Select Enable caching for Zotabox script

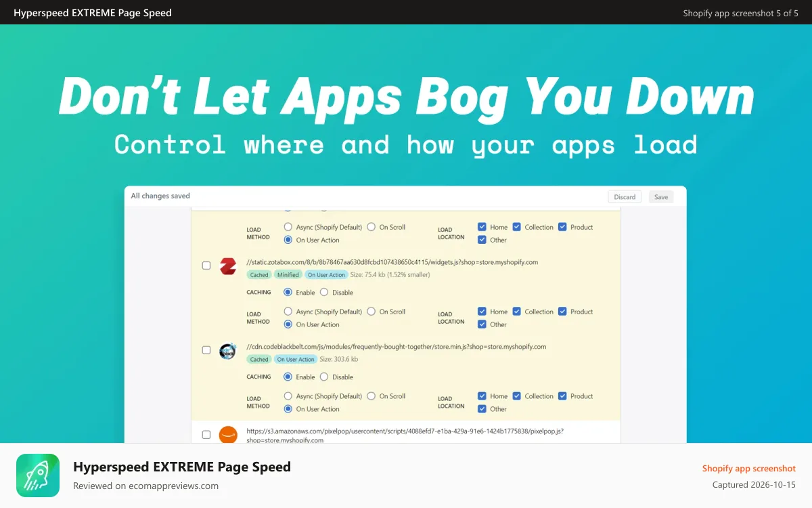click(x=288, y=293)
